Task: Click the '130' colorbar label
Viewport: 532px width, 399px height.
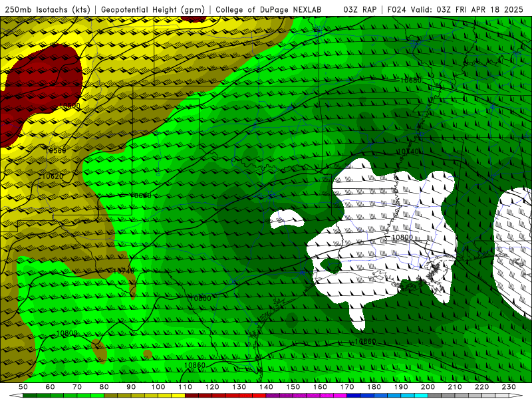Action: click(x=239, y=387)
